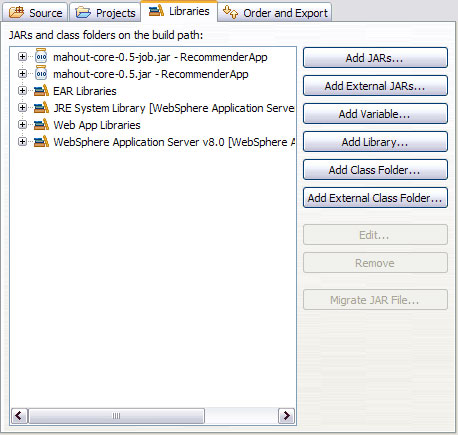Image resolution: width=458 pixels, height=435 pixels.
Task: Click the scroll right arrow
Action: [x=286, y=416]
